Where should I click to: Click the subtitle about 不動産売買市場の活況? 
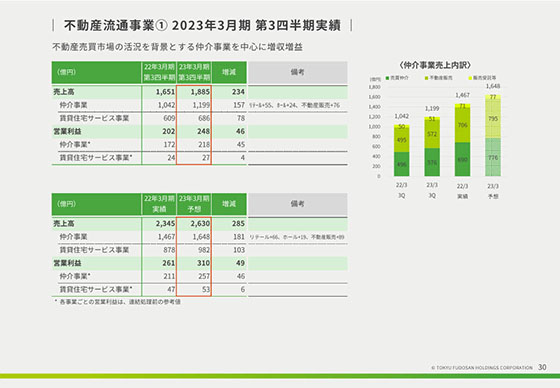pyautogui.click(x=178, y=47)
